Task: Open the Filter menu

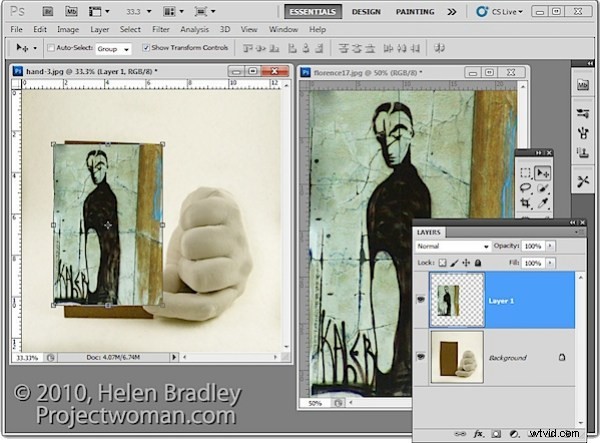Action: 161,29
